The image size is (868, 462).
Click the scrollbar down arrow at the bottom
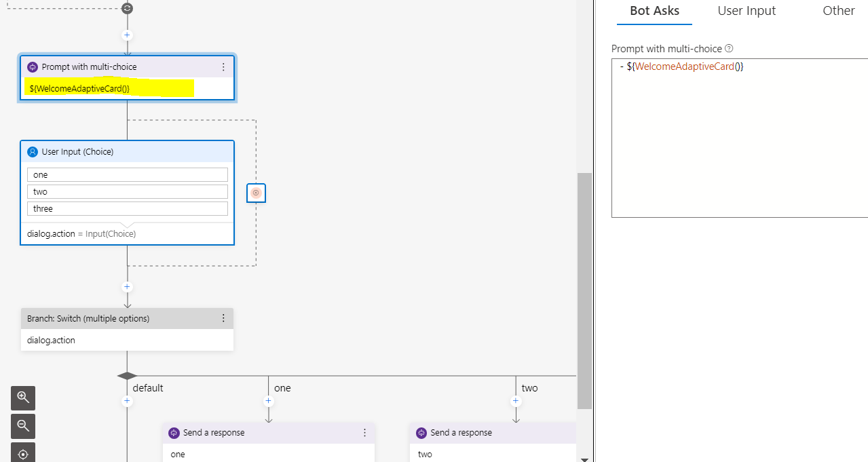[x=584, y=459]
